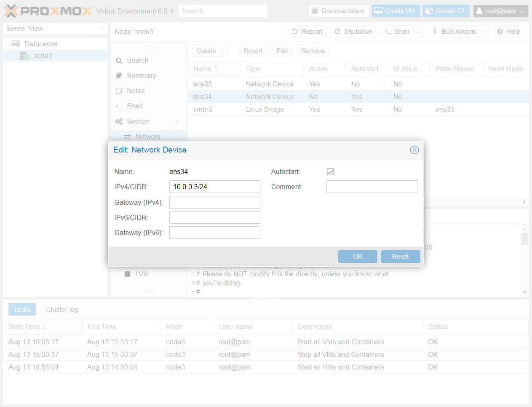
Task: Open the node Shell button
Action: click(397, 32)
